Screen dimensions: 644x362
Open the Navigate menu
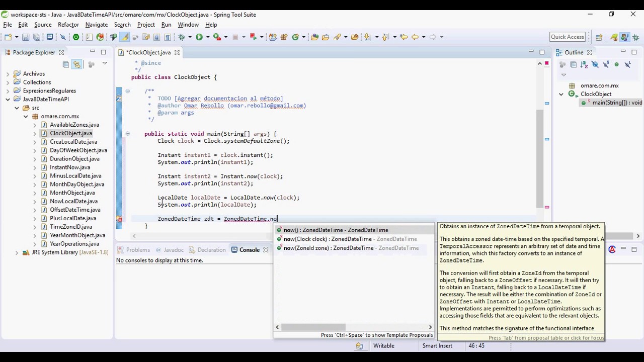[x=96, y=25]
